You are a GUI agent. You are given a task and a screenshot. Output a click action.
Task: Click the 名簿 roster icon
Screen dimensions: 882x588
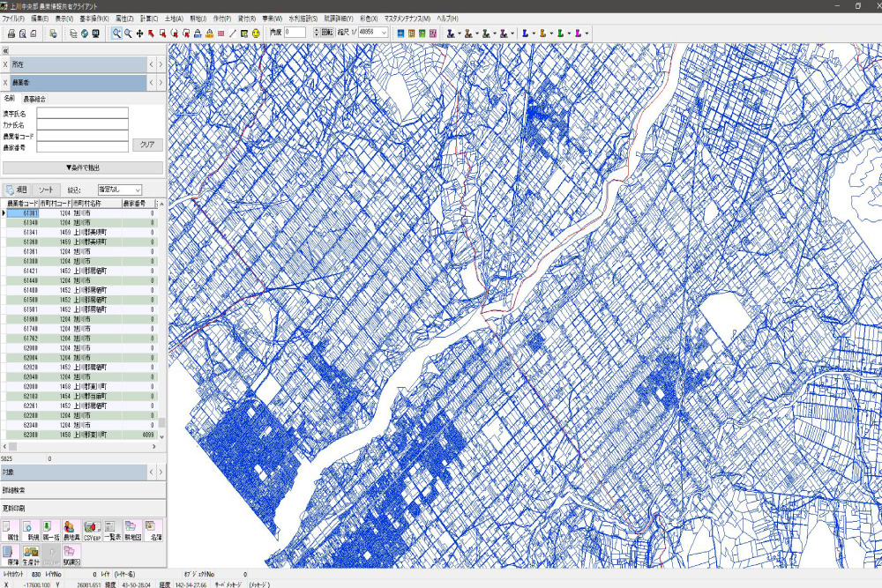[x=155, y=529]
